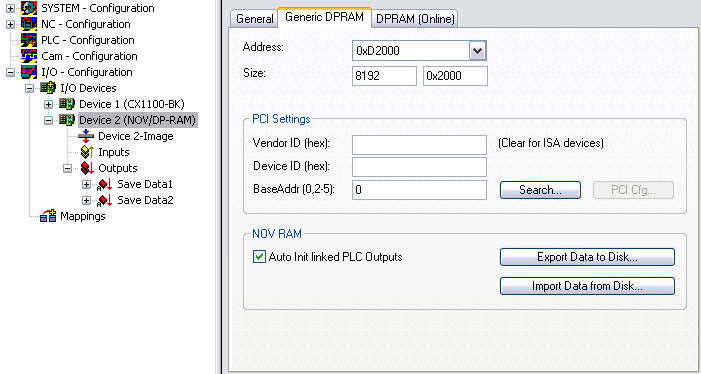The width and height of the screenshot is (701, 374).
Task: Collapse the I/O Devices node
Action: tap(30, 88)
